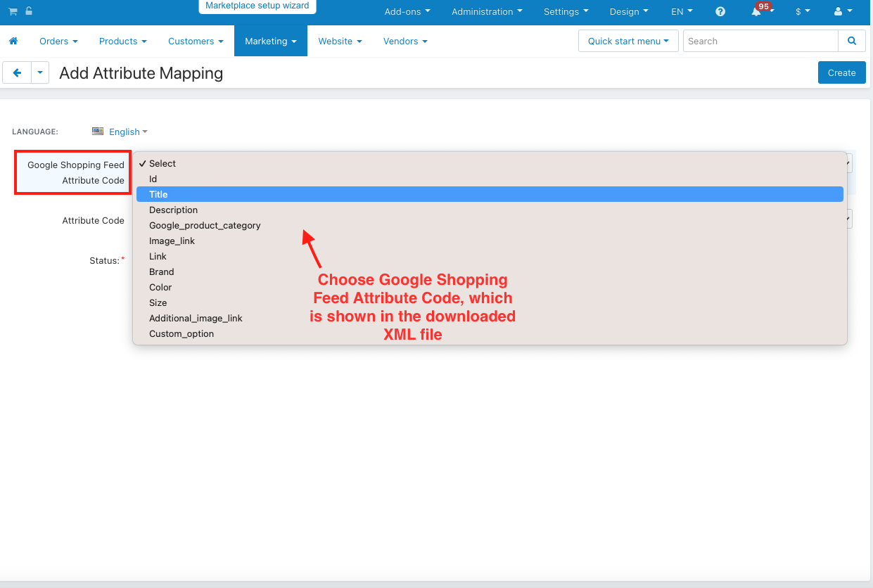Open the Add-ons menu
873x588 pixels.
(407, 11)
